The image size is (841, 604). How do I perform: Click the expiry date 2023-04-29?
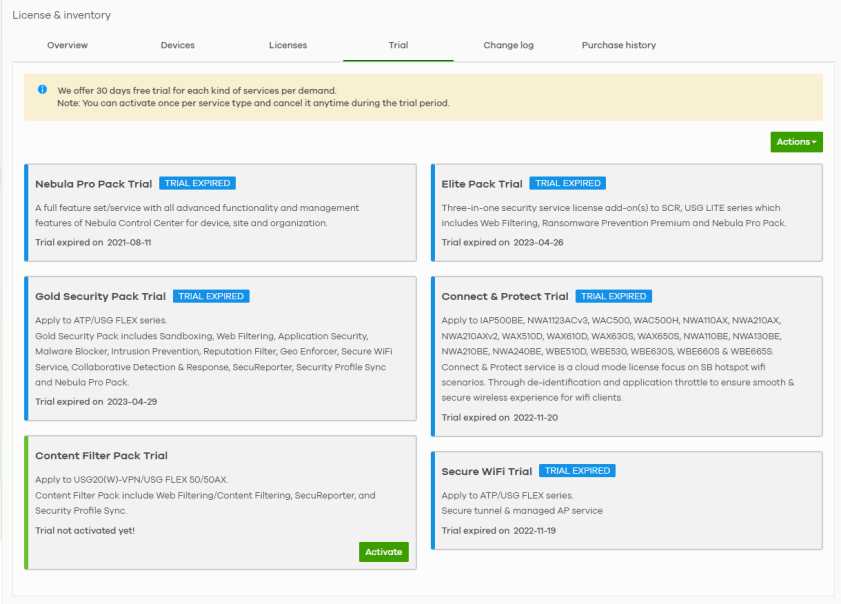tap(132, 402)
